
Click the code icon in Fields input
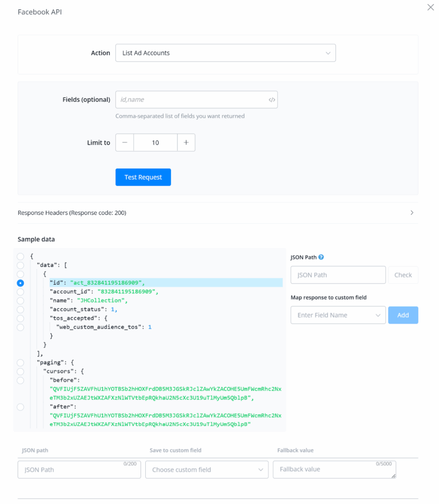[x=271, y=100]
